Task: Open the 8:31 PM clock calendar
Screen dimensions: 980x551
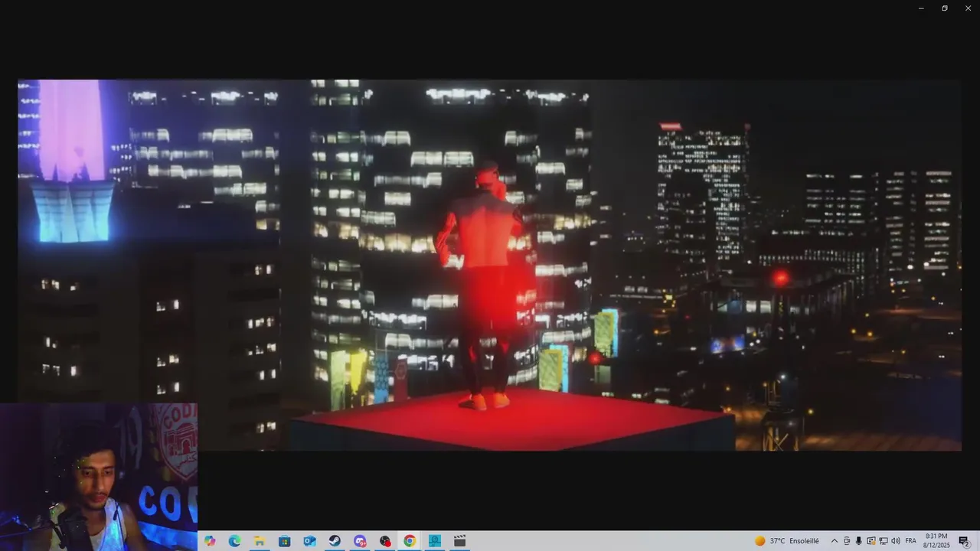Action: click(936, 541)
